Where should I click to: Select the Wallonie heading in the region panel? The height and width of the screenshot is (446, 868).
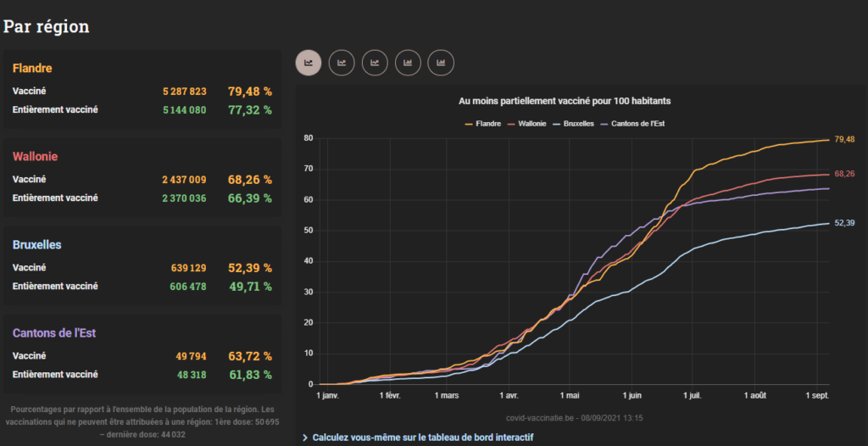click(35, 157)
